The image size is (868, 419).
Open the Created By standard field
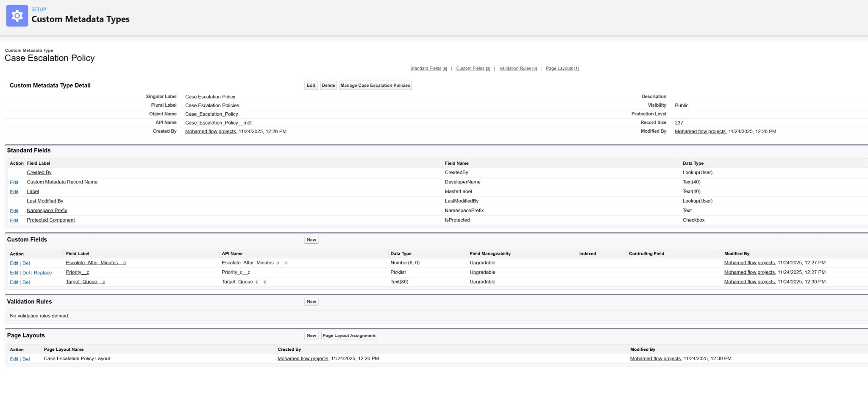(39, 172)
